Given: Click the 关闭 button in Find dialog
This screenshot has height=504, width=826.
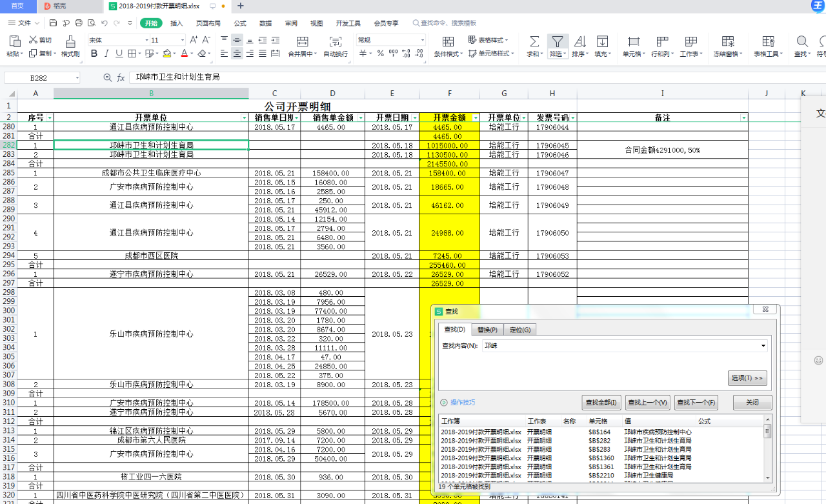Looking at the screenshot, I should 752,403.
